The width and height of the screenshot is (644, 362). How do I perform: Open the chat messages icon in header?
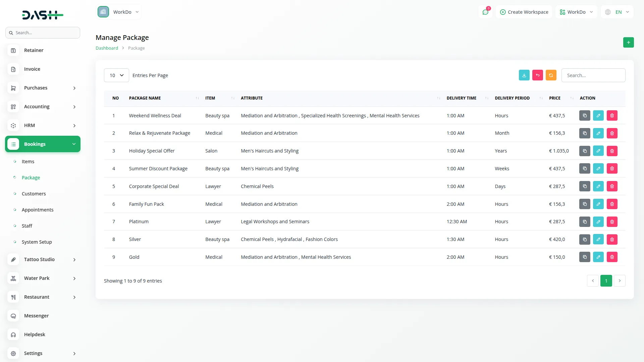pos(485,12)
